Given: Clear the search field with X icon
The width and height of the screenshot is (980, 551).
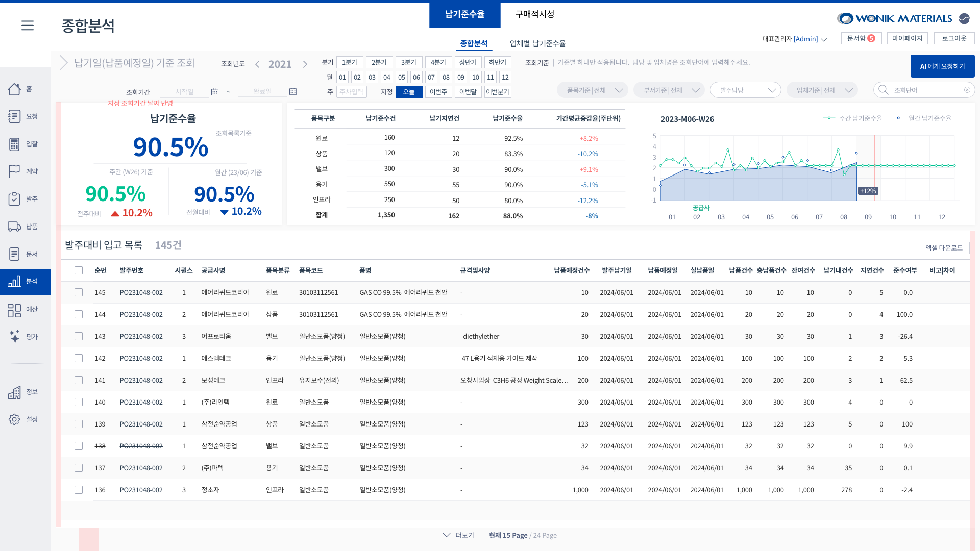Looking at the screenshot, I should [x=967, y=90].
